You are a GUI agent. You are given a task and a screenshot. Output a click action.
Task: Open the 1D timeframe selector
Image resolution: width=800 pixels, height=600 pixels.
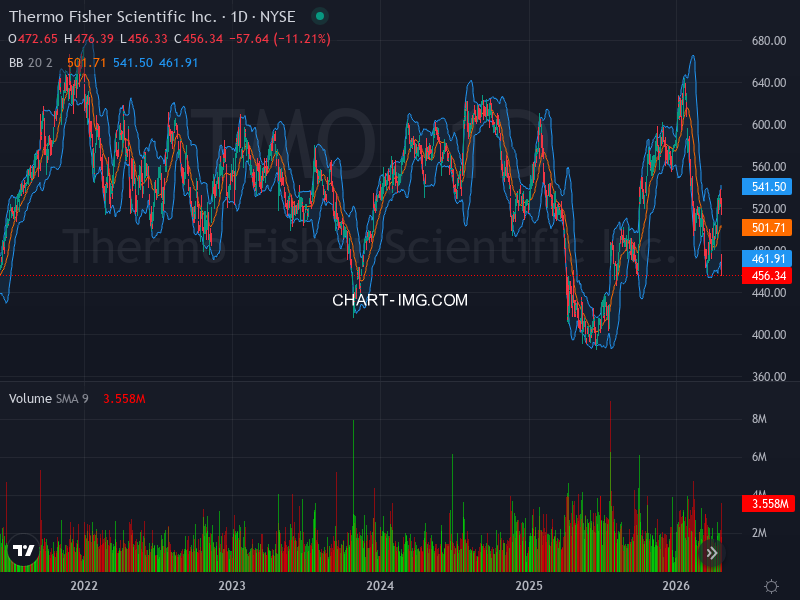click(x=241, y=16)
